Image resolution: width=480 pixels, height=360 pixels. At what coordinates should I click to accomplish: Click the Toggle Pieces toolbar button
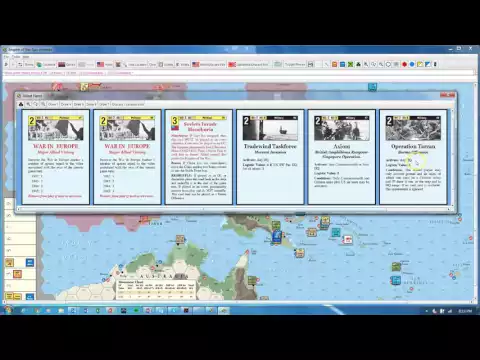[295, 64]
